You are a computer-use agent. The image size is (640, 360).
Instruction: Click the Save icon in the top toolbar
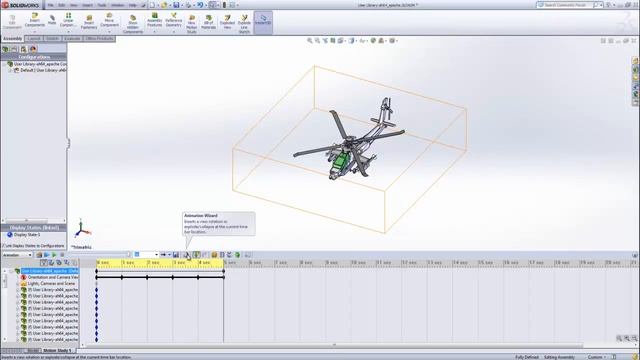tap(176, 5)
